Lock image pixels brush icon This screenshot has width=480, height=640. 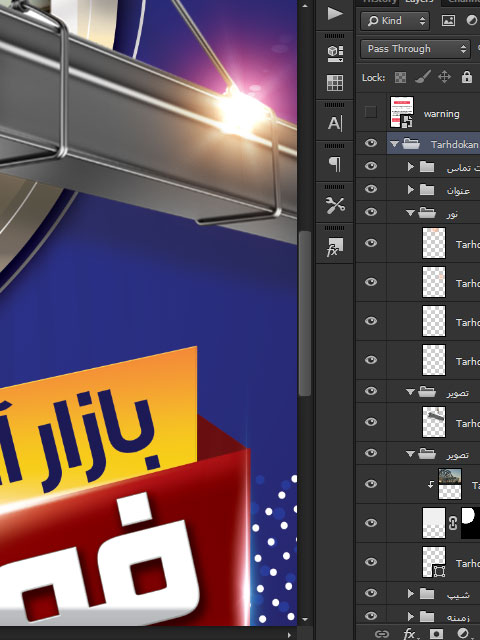pos(422,77)
